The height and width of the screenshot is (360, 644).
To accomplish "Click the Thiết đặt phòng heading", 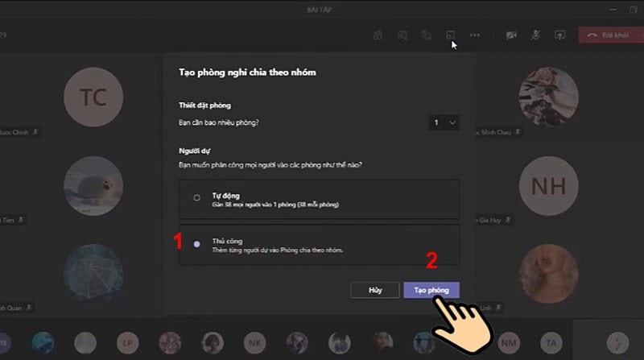I will (x=205, y=106).
